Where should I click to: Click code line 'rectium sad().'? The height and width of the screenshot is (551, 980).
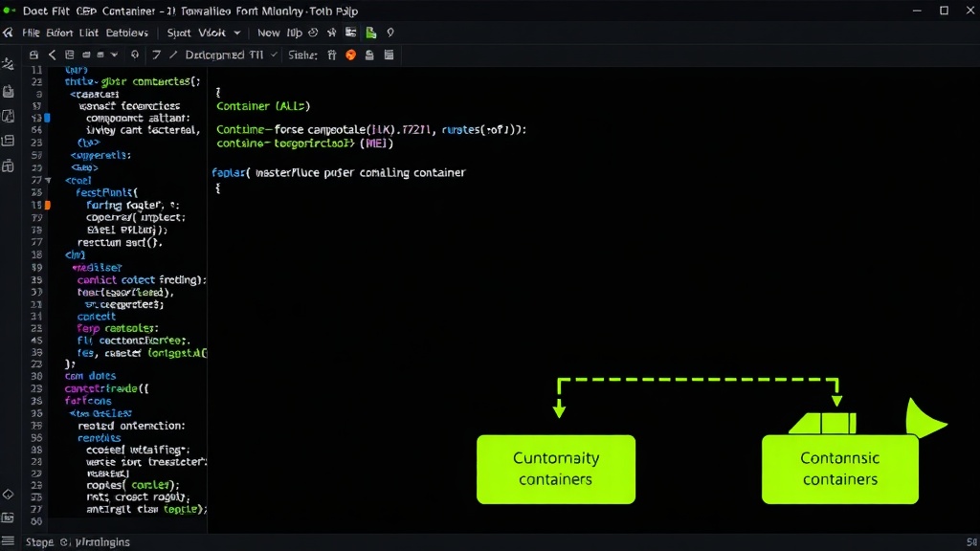tap(120, 242)
